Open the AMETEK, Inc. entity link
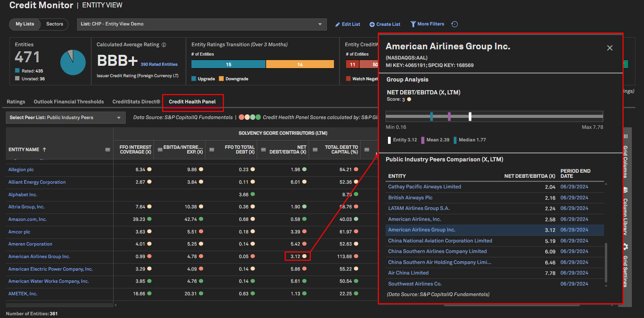 click(23, 294)
